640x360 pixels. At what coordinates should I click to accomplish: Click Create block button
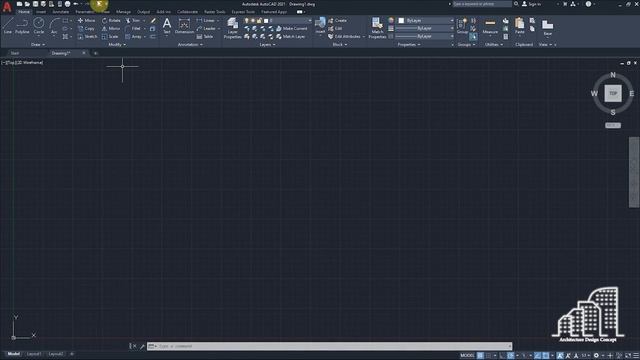[338, 20]
